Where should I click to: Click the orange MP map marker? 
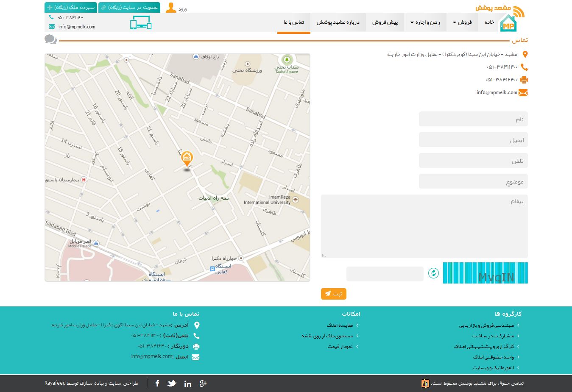click(187, 158)
